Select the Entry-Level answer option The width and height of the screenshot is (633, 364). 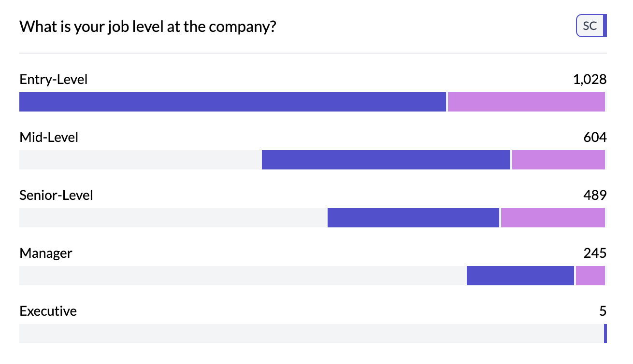[53, 79]
